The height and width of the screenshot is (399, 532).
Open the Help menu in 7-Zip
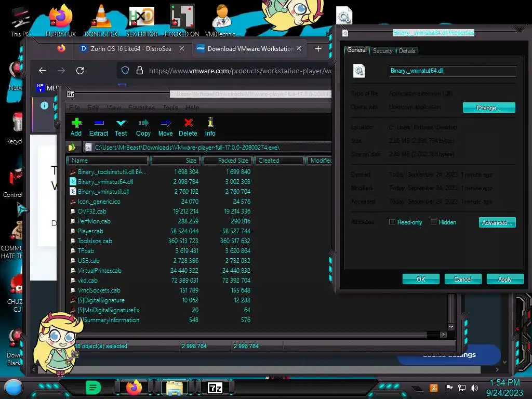pos(192,108)
